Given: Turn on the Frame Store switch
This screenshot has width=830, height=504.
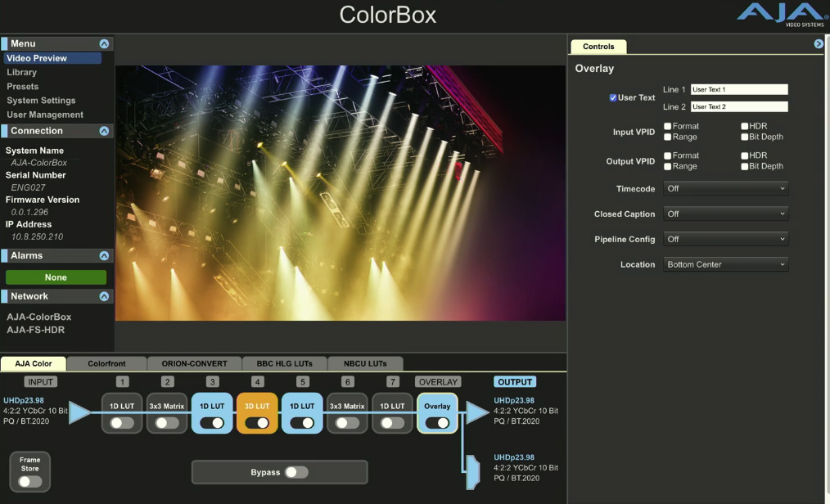Looking at the screenshot, I should coord(29,481).
